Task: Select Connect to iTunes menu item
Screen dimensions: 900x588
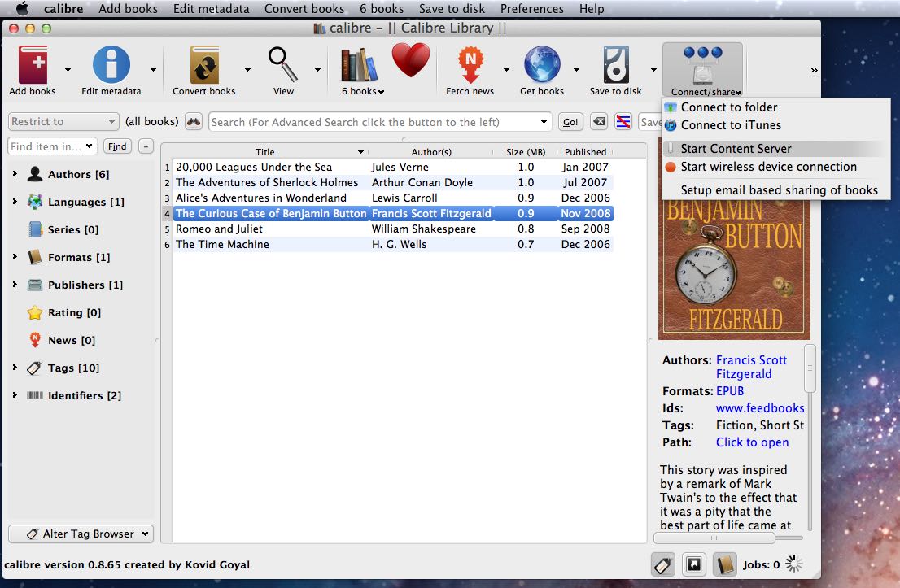Action: [775, 125]
